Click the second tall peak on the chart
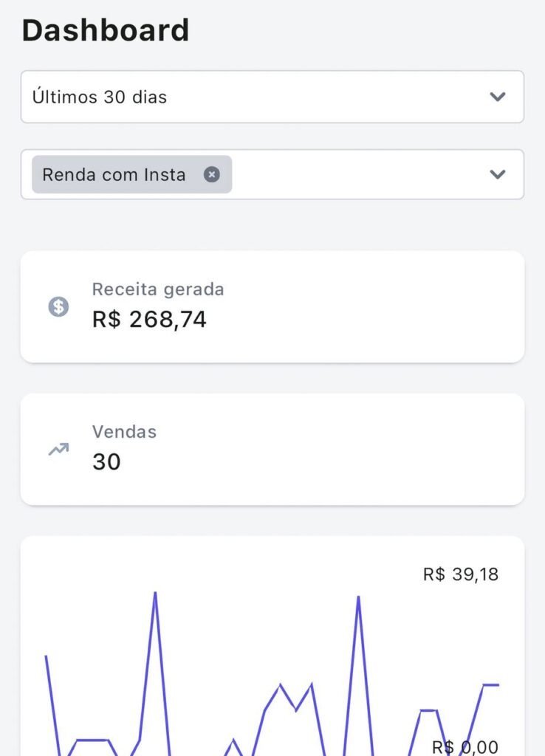545x756 pixels. coord(358,597)
